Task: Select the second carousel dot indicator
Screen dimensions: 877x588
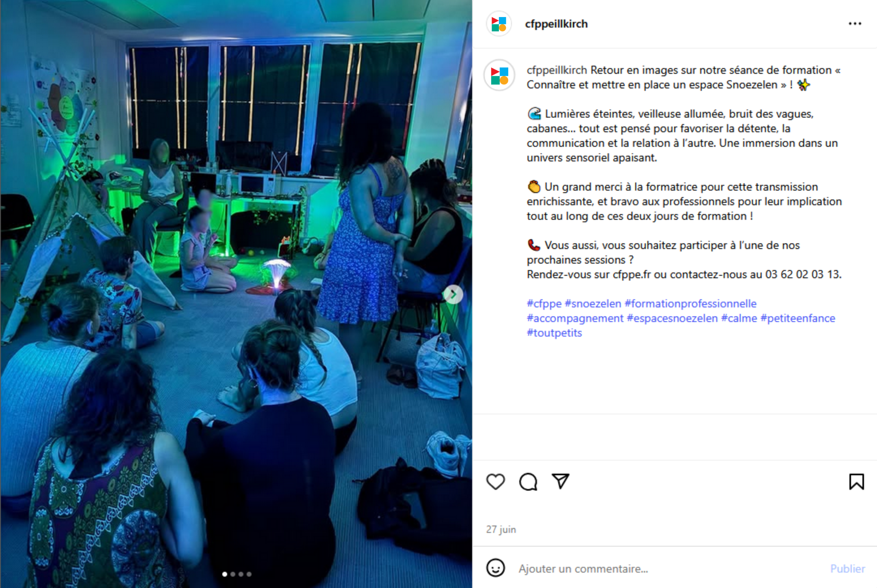Action: [x=233, y=574]
